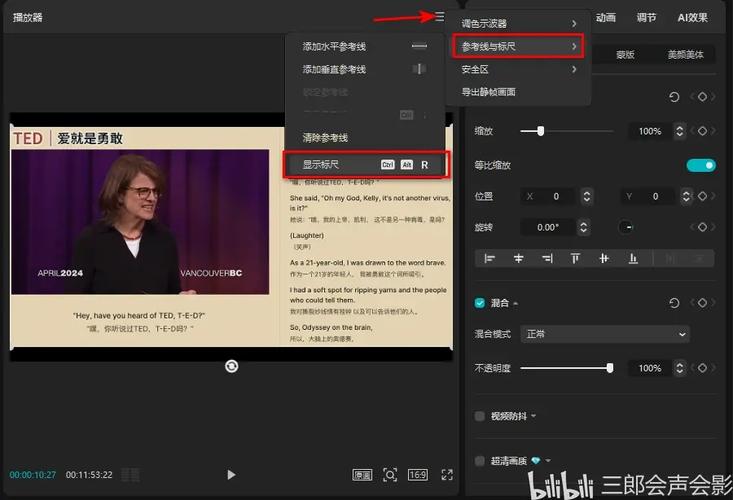Click the current timecode 00:00:10:27
733x500 pixels.
(33, 475)
